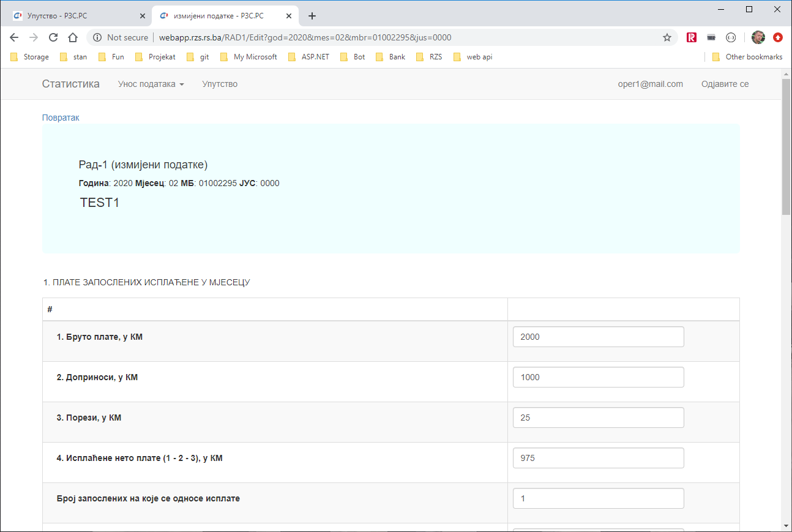Open the Storage bookmark folder
The width and height of the screenshot is (792, 532).
click(x=29, y=57)
